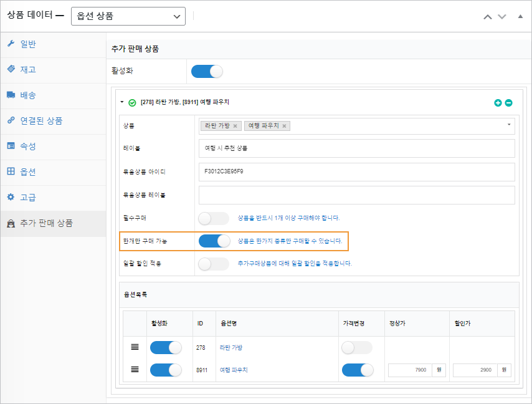Image resolution: width=532 pixels, height=404 pixels.
Task: Click drag handle icon for 여행 파우치 row
Action: pos(135,370)
